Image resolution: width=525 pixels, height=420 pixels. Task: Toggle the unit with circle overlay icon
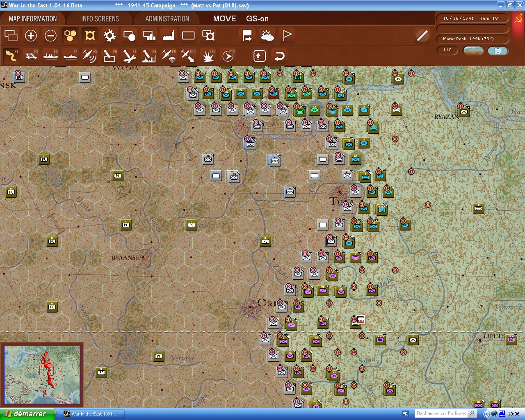[x=129, y=36]
